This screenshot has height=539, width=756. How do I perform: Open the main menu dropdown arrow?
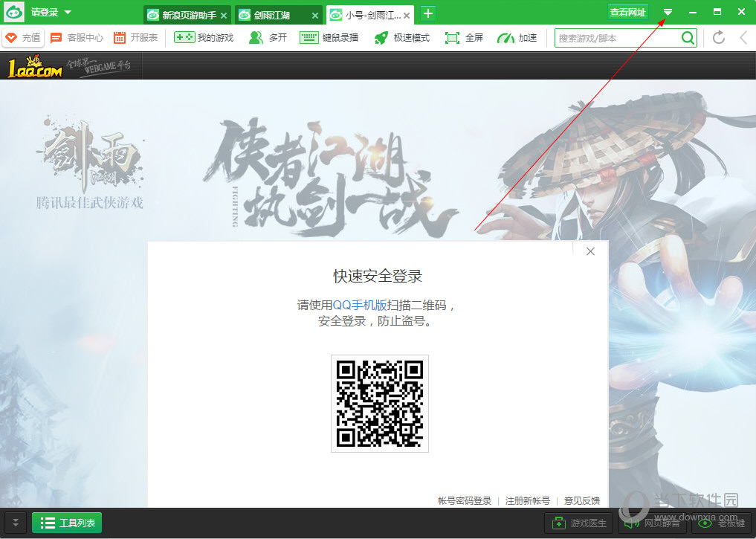[668, 11]
